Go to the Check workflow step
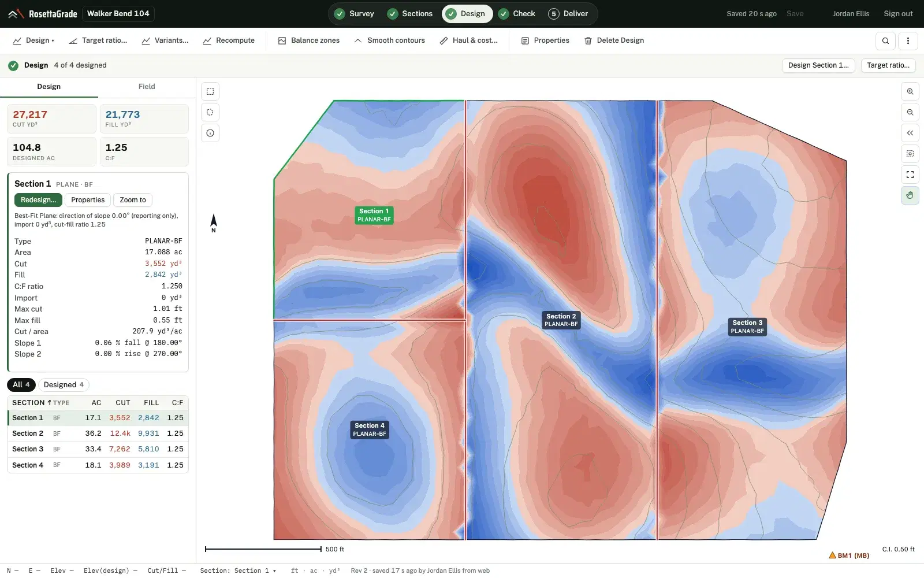924x578 pixels. [x=517, y=14]
